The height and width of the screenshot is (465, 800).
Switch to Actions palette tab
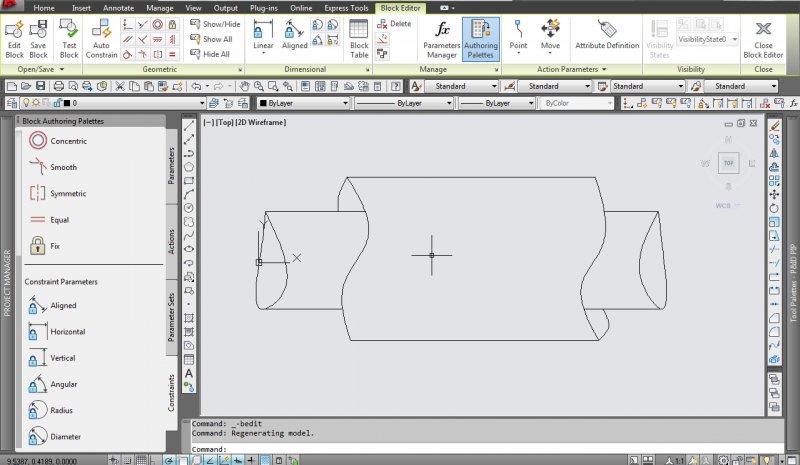[171, 241]
